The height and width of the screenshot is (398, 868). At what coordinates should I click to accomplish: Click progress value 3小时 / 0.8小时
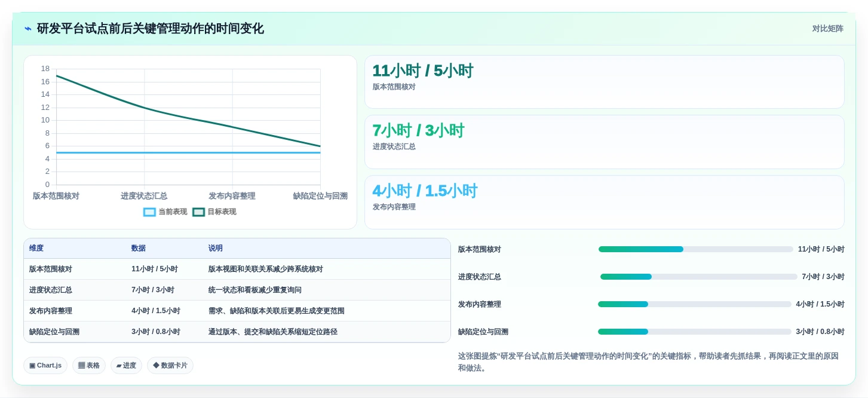pyautogui.click(x=820, y=332)
